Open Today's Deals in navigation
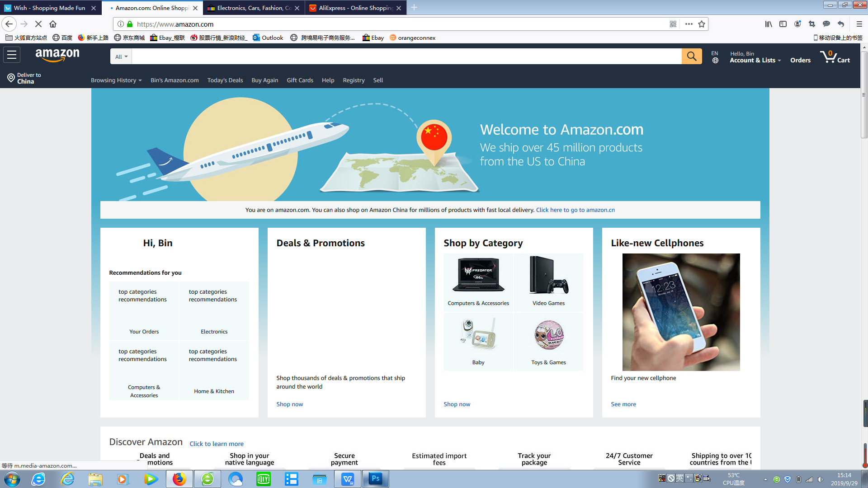868x488 pixels. coord(225,80)
